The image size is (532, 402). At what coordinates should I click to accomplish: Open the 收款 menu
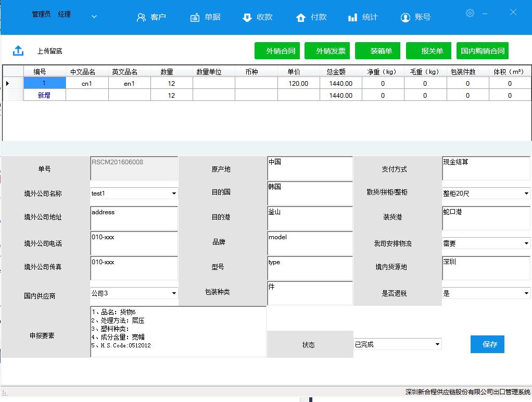click(264, 17)
